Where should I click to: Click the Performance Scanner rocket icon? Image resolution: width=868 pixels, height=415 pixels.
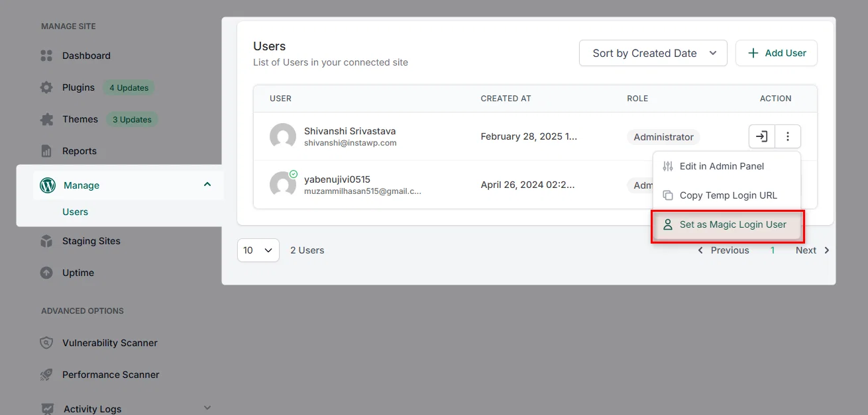[46, 375]
